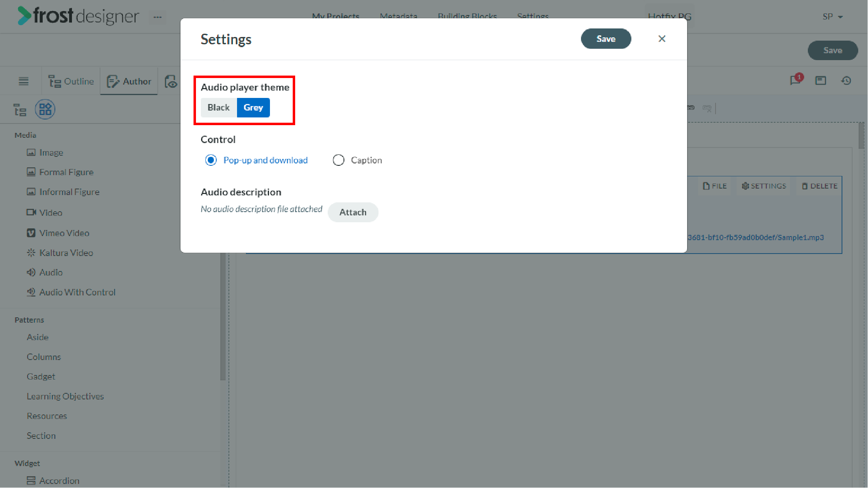Click Attach for audio description

coord(353,212)
